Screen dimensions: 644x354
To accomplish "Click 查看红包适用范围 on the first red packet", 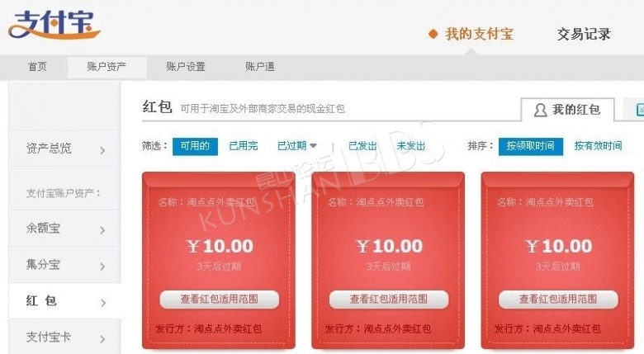I will point(220,300).
